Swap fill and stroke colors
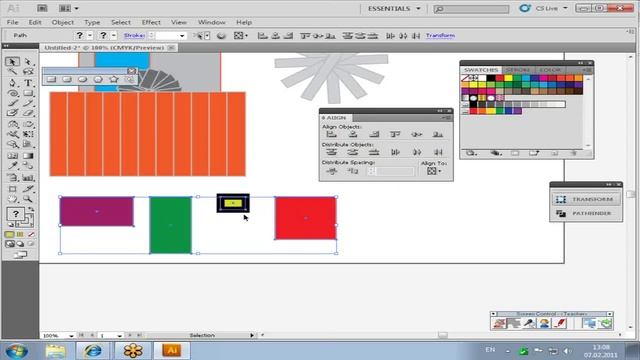The width and height of the screenshot is (640, 360). pyautogui.click(x=31, y=209)
